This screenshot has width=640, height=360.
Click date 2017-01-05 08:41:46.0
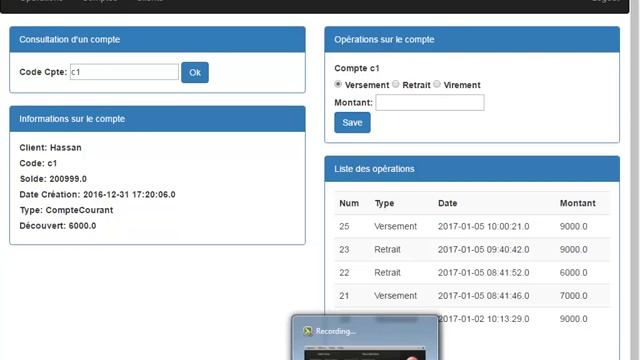tap(484, 296)
